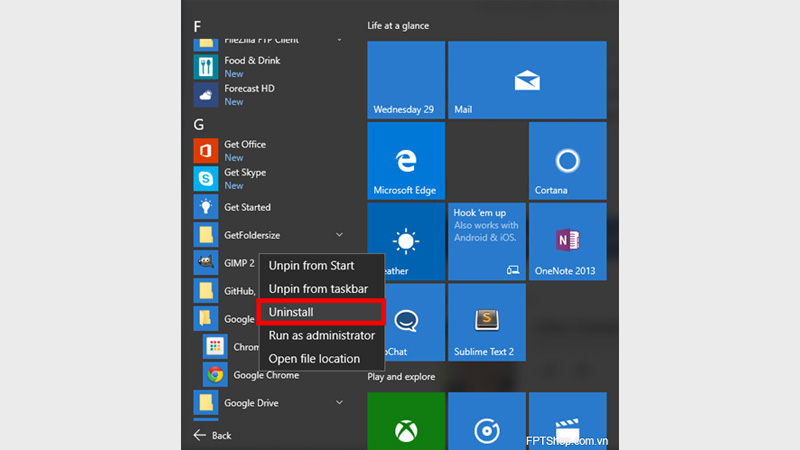800x450 pixels.
Task: Open the Mail tile
Action: pyautogui.click(x=526, y=80)
